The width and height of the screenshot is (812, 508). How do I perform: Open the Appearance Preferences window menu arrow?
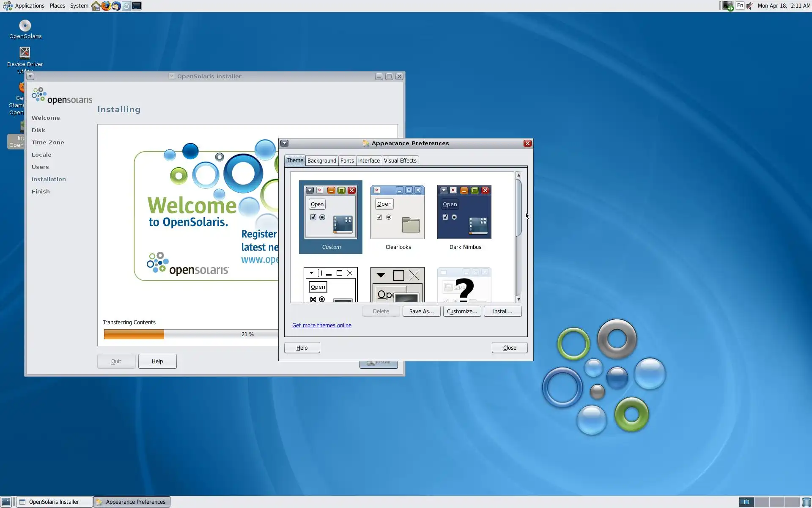click(285, 143)
